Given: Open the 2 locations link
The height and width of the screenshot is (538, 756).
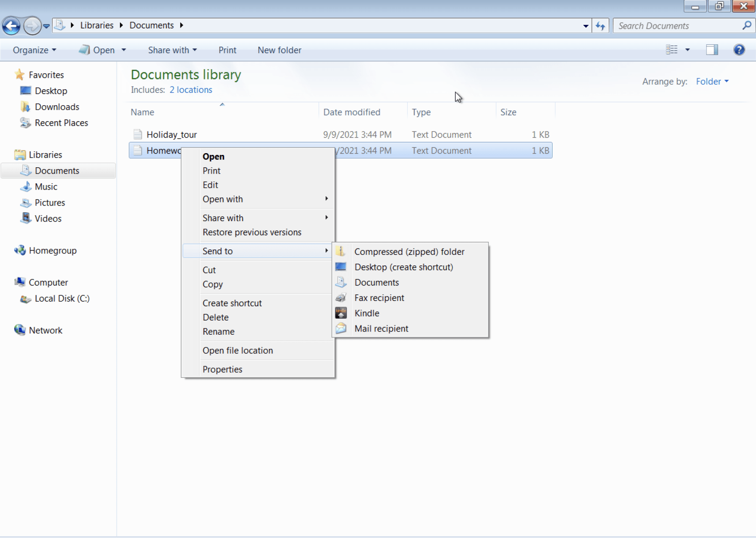Looking at the screenshot, I should point(191,90).
